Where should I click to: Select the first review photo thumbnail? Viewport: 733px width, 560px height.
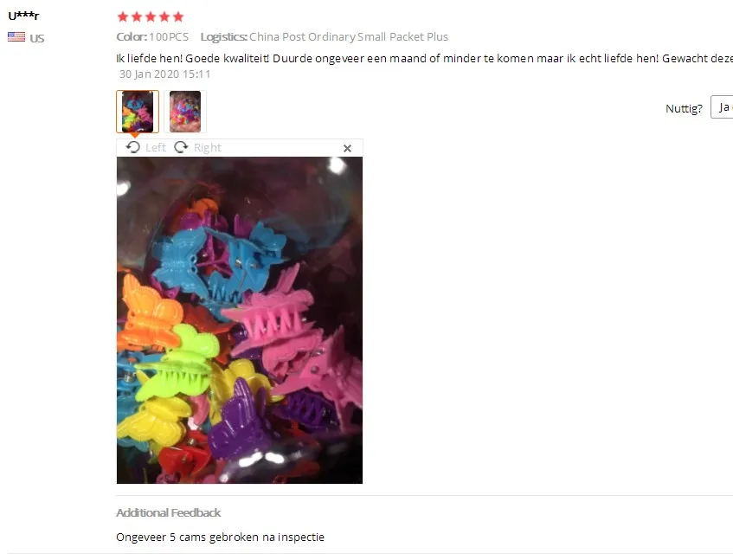point(138,112)
